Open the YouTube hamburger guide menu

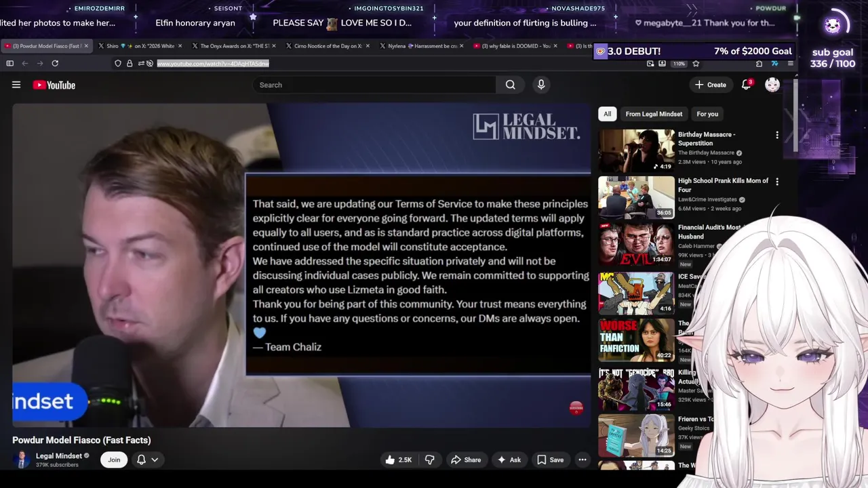(16, 85)
